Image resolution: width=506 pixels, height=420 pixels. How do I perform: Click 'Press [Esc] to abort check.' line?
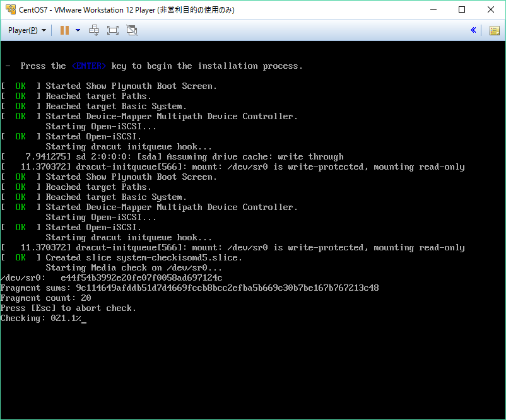coord(68,308)
